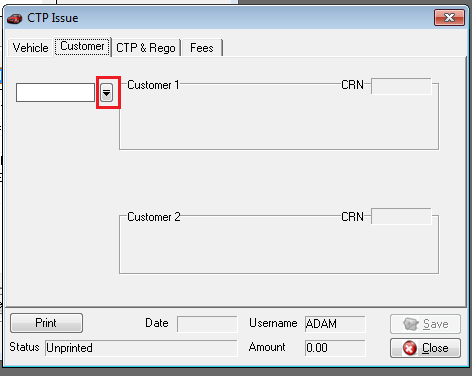
Task: Click the red car icon in title bar
Action: tap(15, 19)
